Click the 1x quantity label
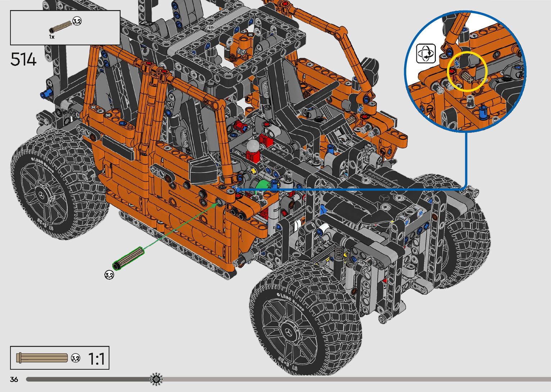 coord(52,37)
